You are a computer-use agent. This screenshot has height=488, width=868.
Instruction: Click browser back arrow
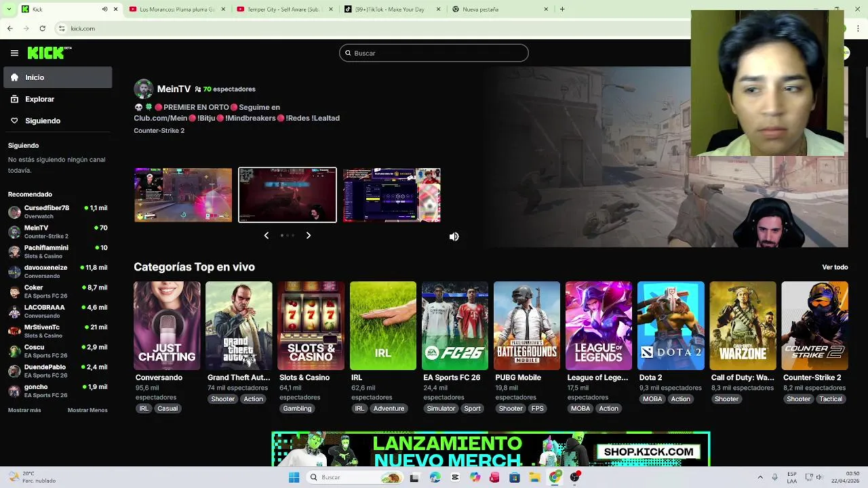9,28
